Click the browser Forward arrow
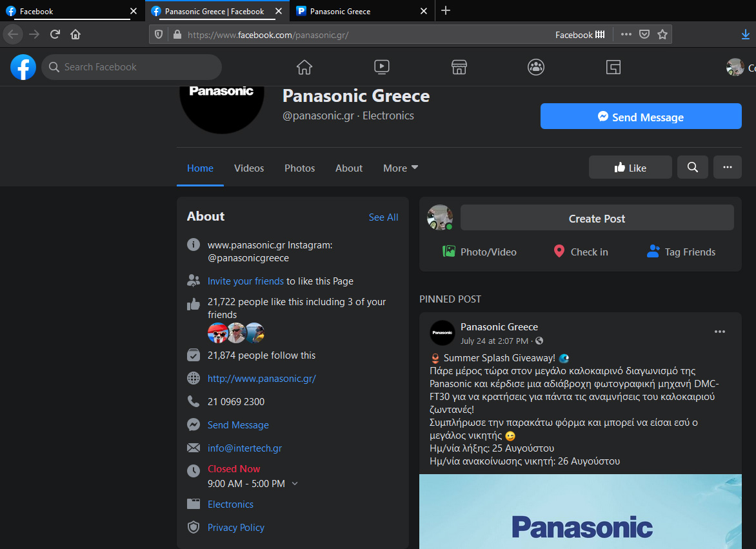Image resolution: width=756 pixels, height=549 pixels. click(34, 34)
